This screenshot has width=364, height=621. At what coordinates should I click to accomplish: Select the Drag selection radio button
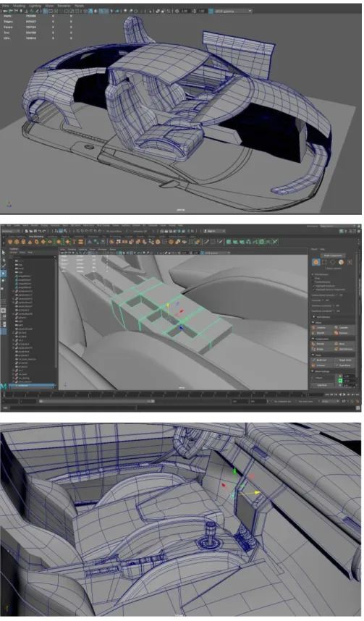tap(313, 278)
